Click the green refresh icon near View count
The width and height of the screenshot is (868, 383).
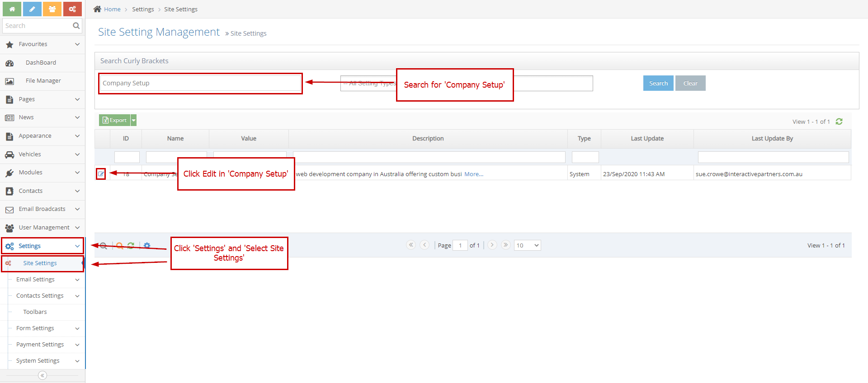839,121
